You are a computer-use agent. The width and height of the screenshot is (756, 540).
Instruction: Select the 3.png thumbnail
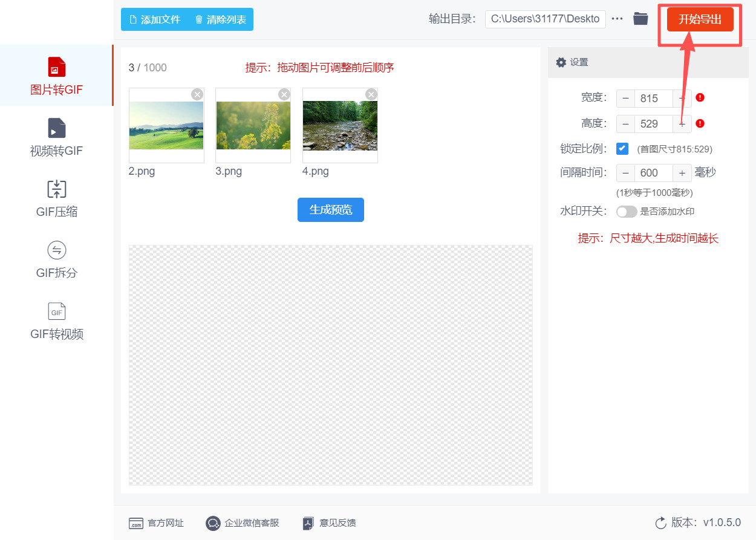click(253, 126)
